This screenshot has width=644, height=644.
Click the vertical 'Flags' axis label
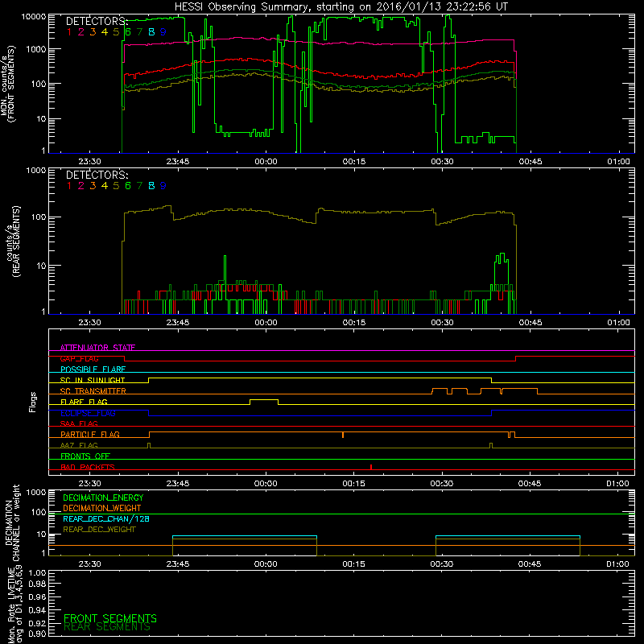pyautogui.click(x=33, y=402)
